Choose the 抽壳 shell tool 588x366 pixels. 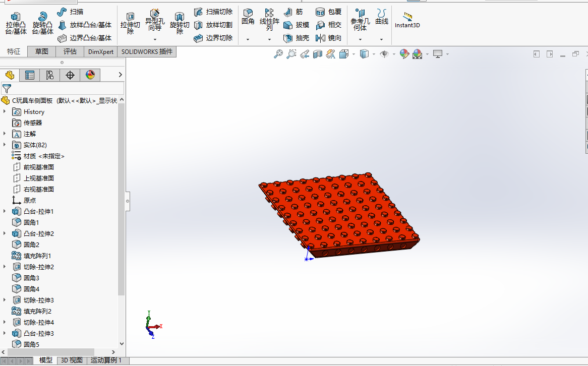click(x=296, y=38)
